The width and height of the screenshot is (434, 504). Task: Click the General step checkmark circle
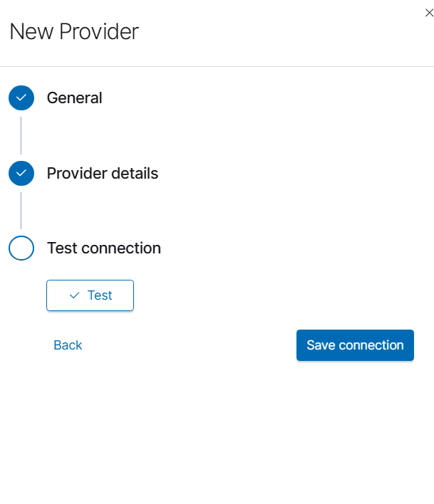pyautogui.click(x=21, y=98)
